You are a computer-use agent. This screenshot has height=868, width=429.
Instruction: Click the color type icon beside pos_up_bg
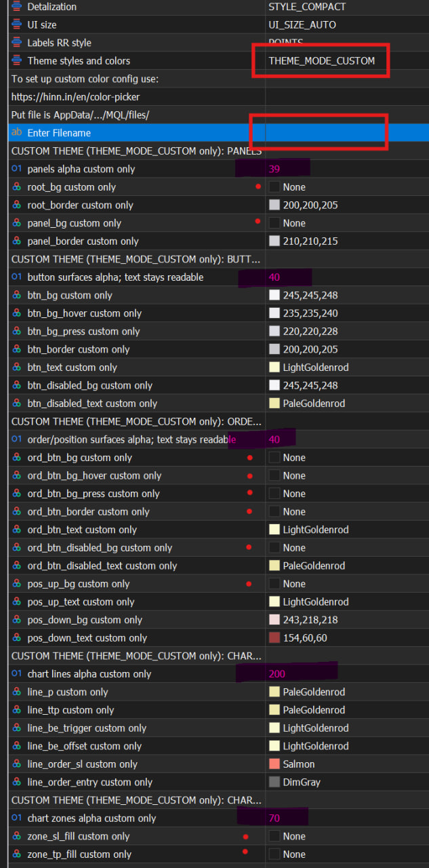[x=17, y=584]
